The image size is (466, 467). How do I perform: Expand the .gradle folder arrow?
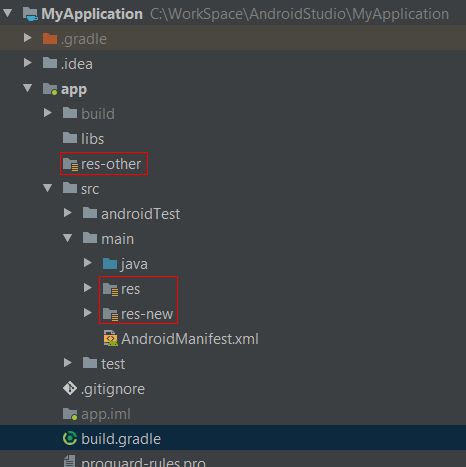pos(28,38)
